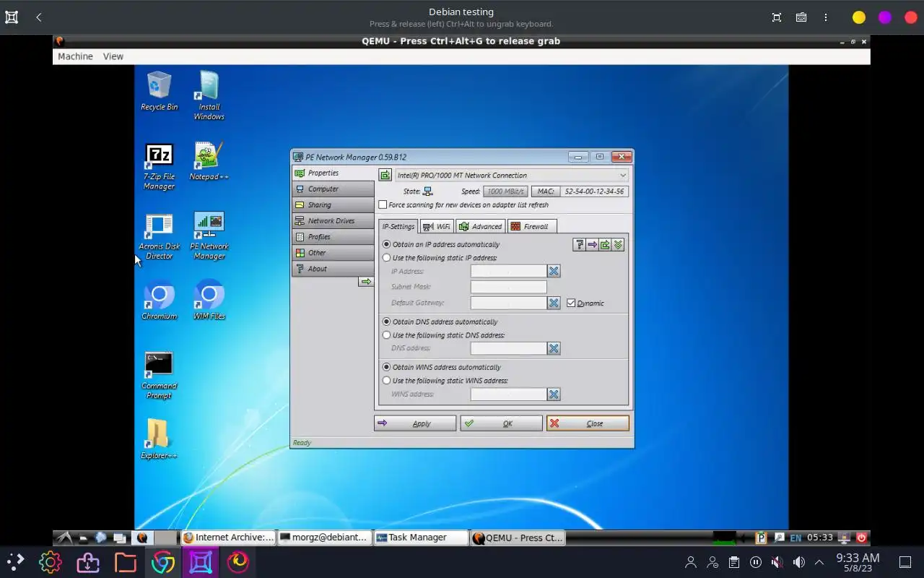
Task: Open the Profiles sidebar section
Action: 333,236
